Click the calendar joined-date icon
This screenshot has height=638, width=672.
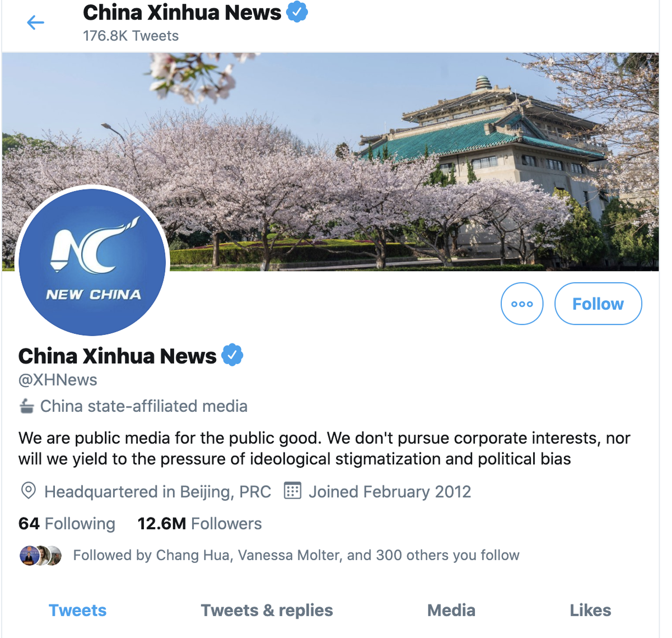point(292,491)
